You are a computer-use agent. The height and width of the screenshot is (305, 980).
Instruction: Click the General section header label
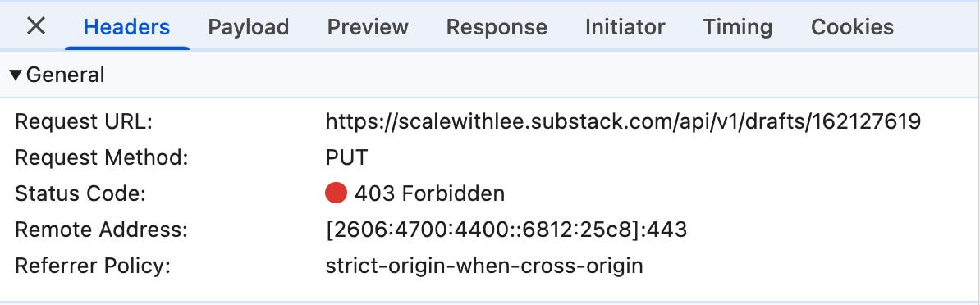coord(65,75)
